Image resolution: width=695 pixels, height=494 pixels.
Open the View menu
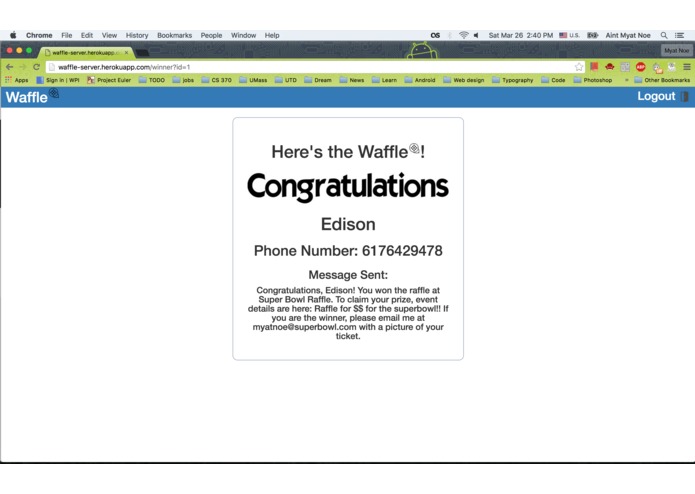click(x=109, y=35)
